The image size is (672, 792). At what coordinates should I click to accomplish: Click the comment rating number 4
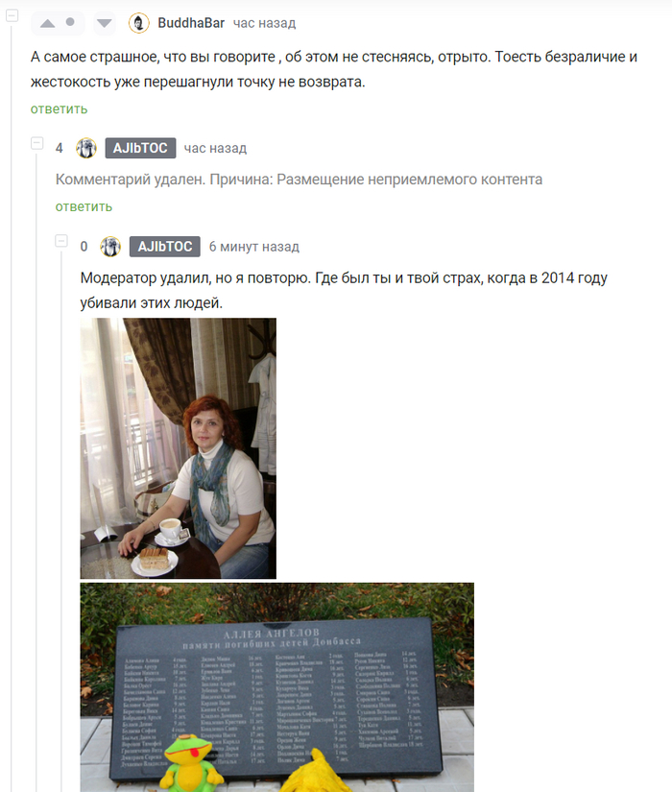point(60,148)
